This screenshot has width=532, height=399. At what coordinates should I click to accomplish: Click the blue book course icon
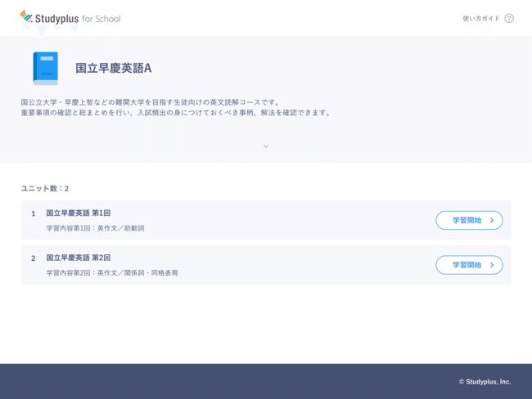pyautogui.click(x=46, y=68)
